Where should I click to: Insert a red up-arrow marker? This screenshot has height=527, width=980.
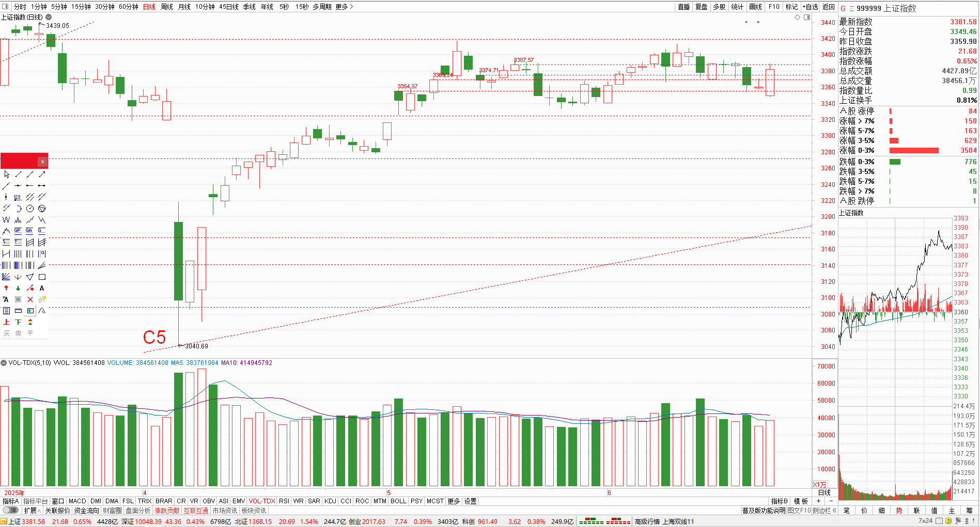pos(6,288)
